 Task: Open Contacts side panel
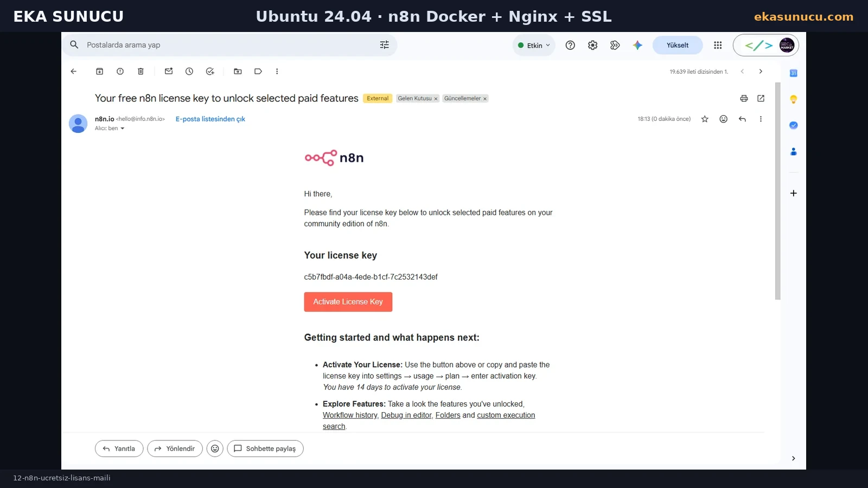[794, 152]
